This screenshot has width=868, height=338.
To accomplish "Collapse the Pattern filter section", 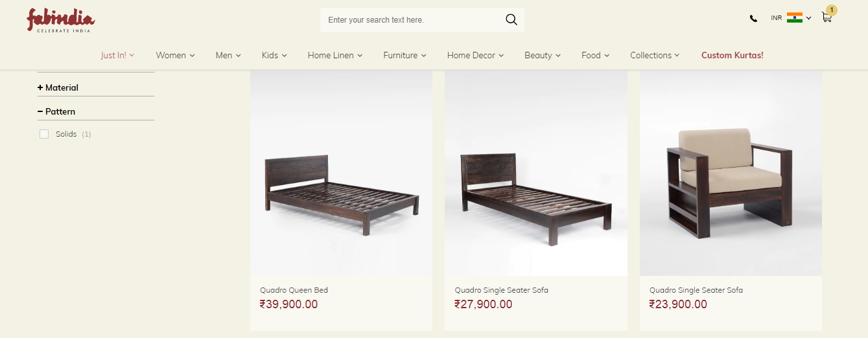I will coord(56,111).
